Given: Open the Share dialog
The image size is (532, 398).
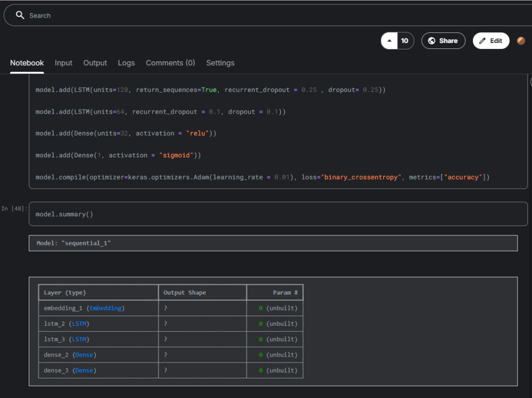Looking at the screenshot, I should 443,41.
